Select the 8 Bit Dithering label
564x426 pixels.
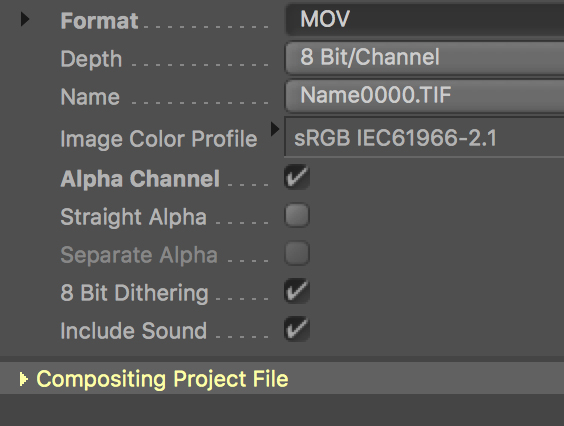pos(135,293)
